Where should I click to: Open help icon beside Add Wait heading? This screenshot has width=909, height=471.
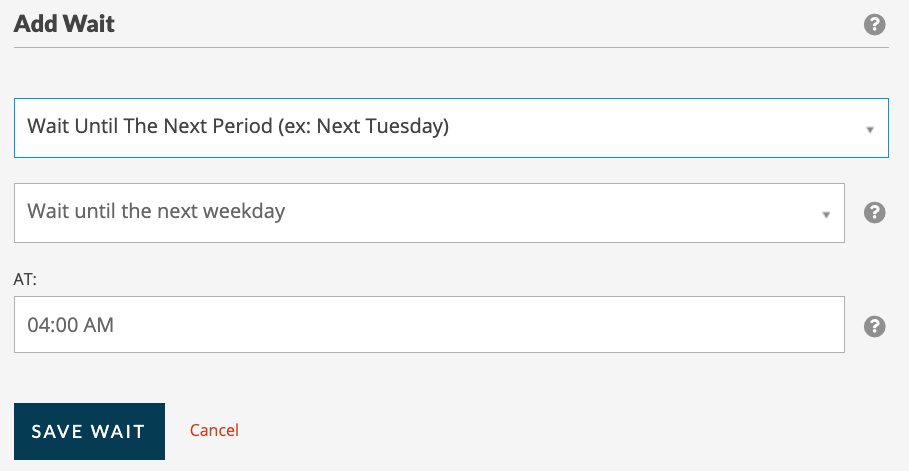pos(874,24)
